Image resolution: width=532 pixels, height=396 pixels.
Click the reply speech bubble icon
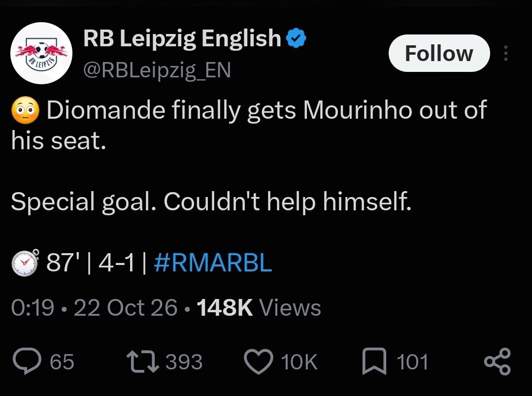[27, 362]
